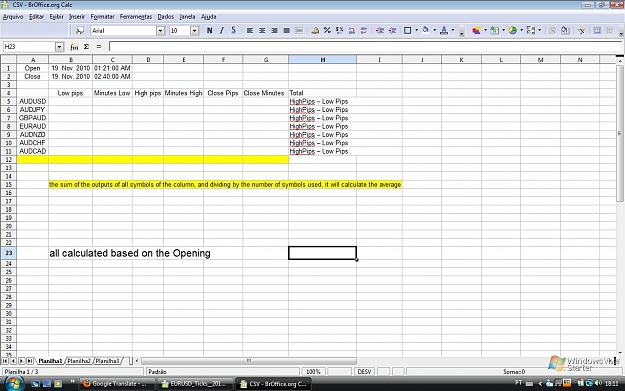Open the Exibir menu

(x=57, y=17)
